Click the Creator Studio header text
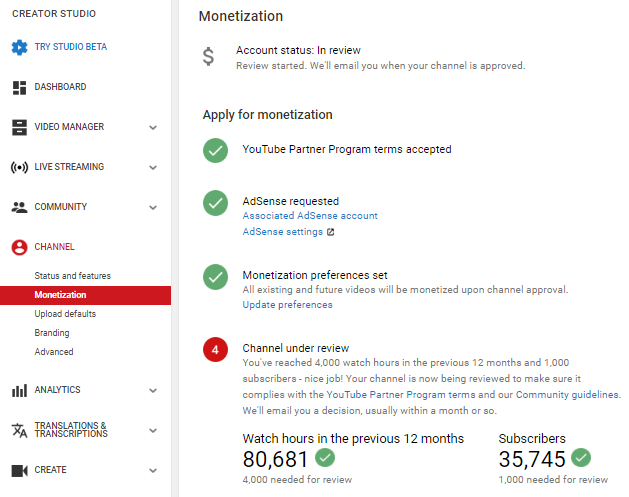 tap(54, 14)
